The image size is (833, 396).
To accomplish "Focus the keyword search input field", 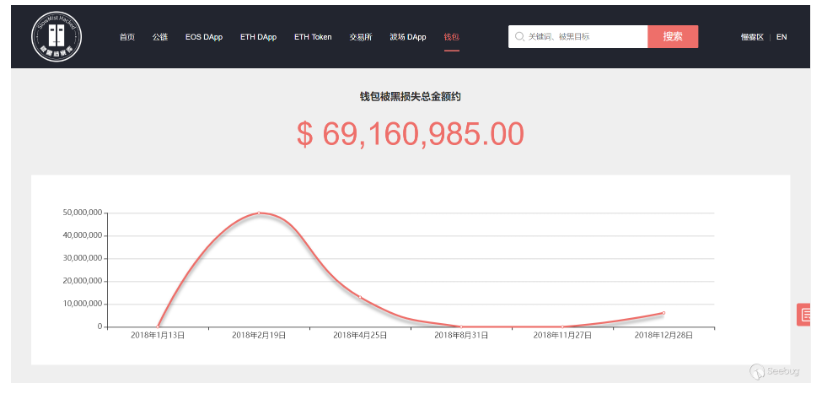I will click(578, 37).
